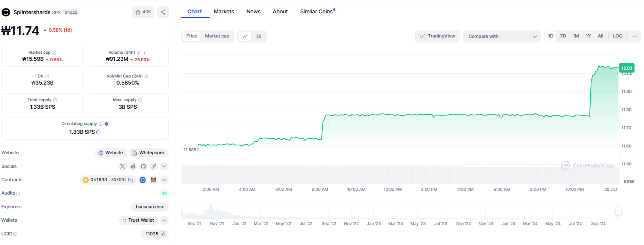Click the info icon next to Max. supply

[x=140, y=100]
